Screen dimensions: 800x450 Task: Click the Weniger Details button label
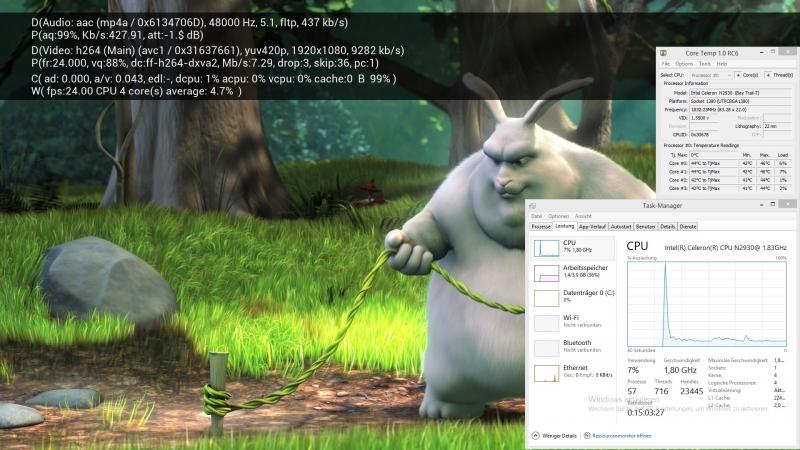pos(559,436)
